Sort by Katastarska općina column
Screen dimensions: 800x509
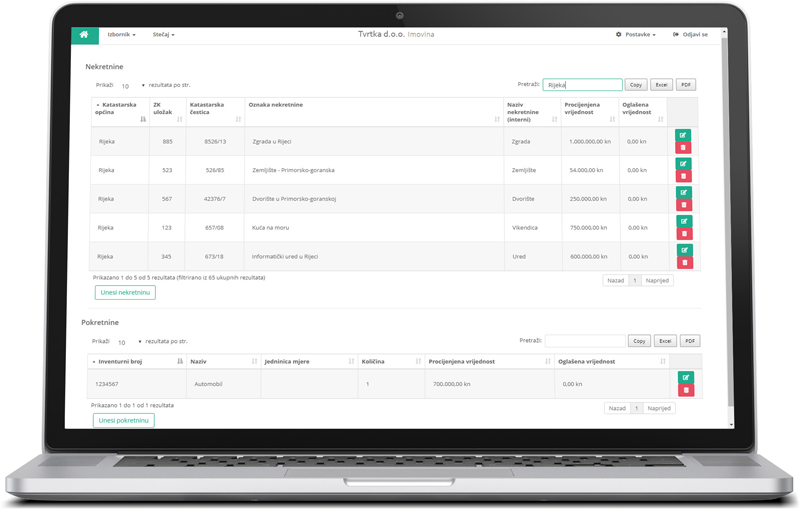click(119, 109)
